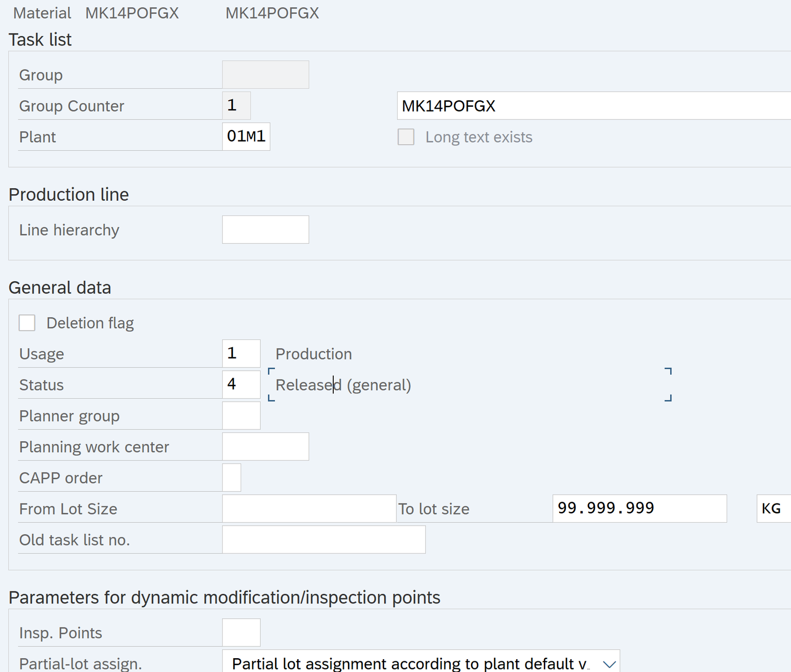Viewport: 791px width, 672px height.
Task: Select the Status value field
Action: 241,384
